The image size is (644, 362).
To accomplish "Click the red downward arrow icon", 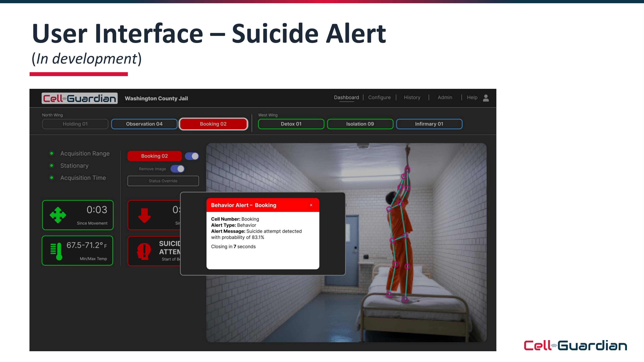I will pyautogui.click(x=144, y=216).
